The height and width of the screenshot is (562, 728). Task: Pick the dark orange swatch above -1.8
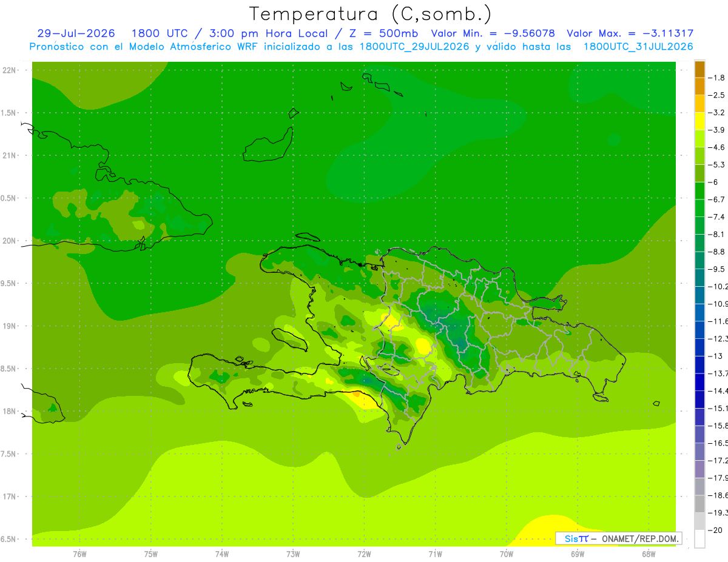[x=699, y=69]
